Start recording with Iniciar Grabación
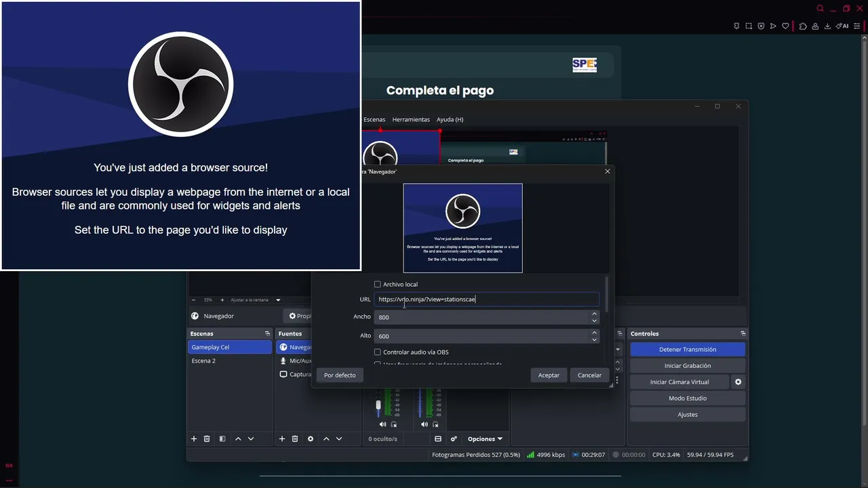 (x=688, y=366)
